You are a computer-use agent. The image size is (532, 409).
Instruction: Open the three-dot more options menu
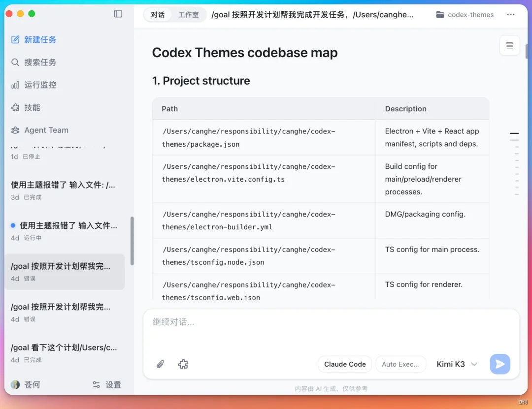[511, 15]
